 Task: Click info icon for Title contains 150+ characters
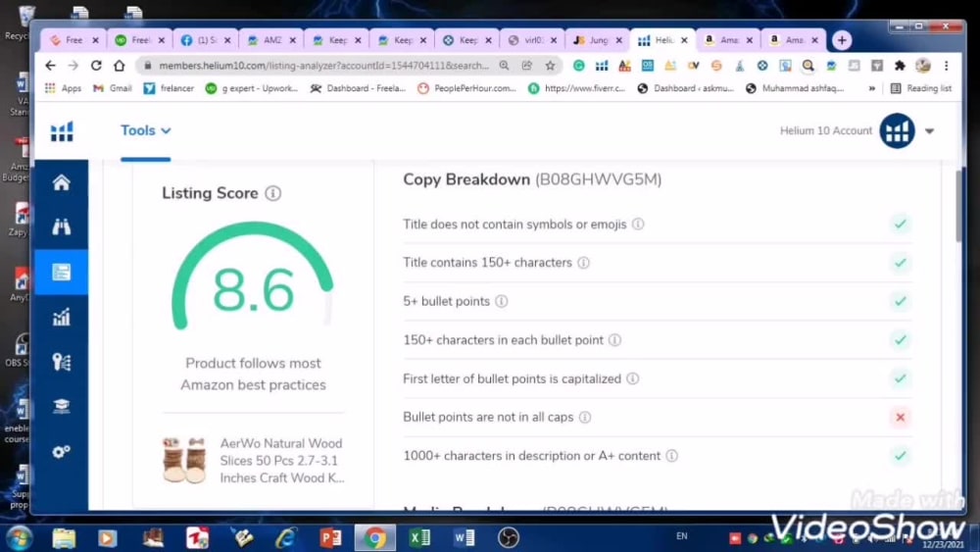pos(583,263)
